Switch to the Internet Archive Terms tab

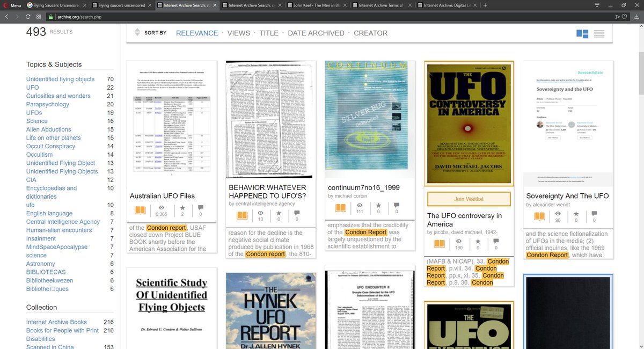(382, 5)
